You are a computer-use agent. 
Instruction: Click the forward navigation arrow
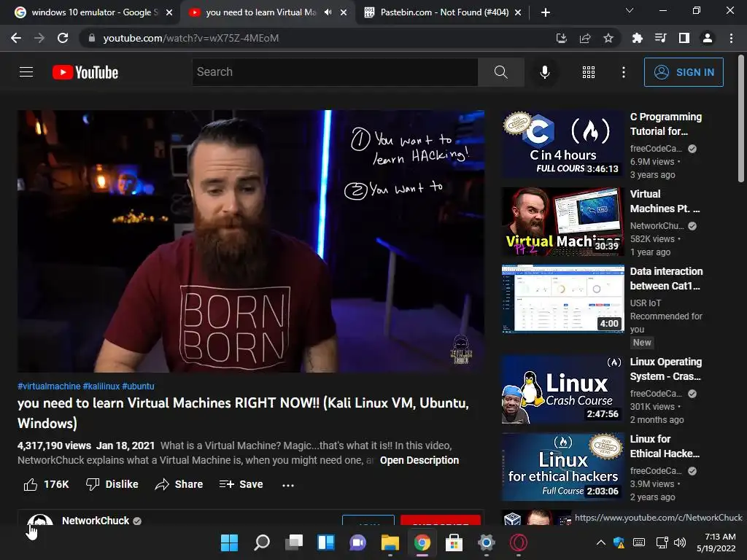click(x=39, y=38)
